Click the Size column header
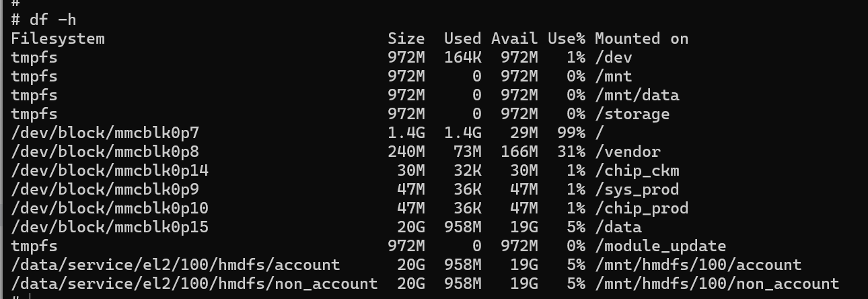 pyautogui.click(x=406, y=38)
